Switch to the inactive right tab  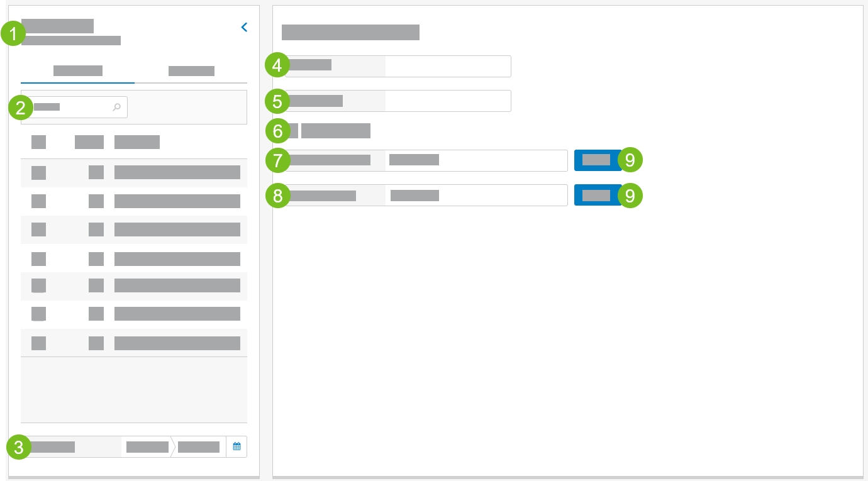click(x=191, y=71)
